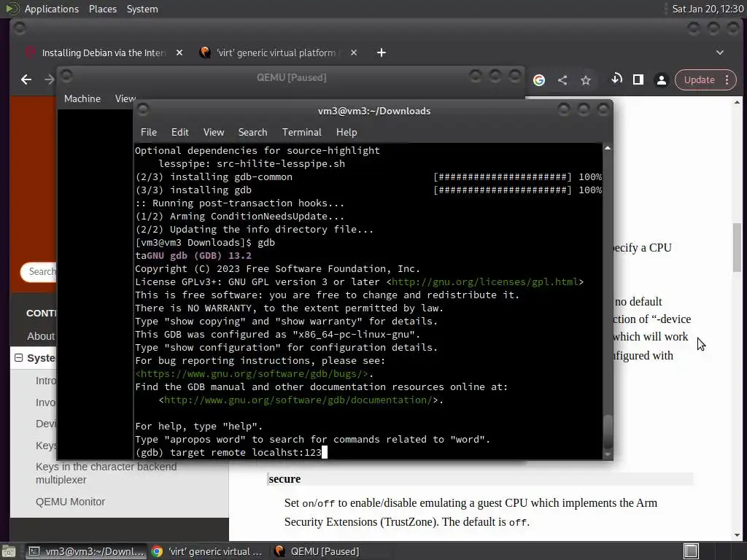The height and width of the screenshot is (560, 747).
Task: Click the Applications menu logo icon
Action: click(12, 9)
